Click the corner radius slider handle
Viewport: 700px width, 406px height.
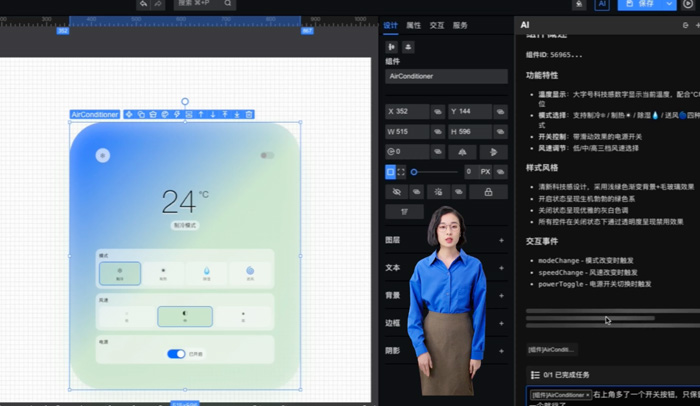pos(412,172)
